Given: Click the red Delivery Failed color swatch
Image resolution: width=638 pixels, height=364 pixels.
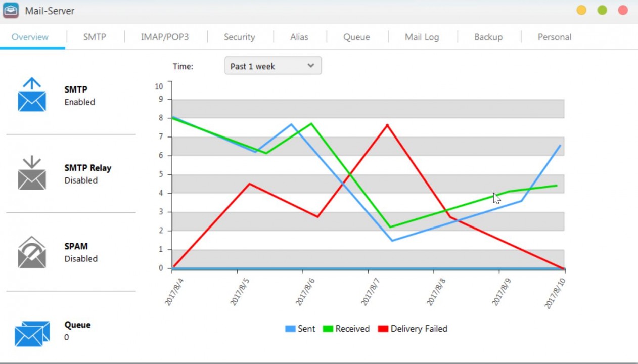Looking at the screenshot, I should [383, 329].
